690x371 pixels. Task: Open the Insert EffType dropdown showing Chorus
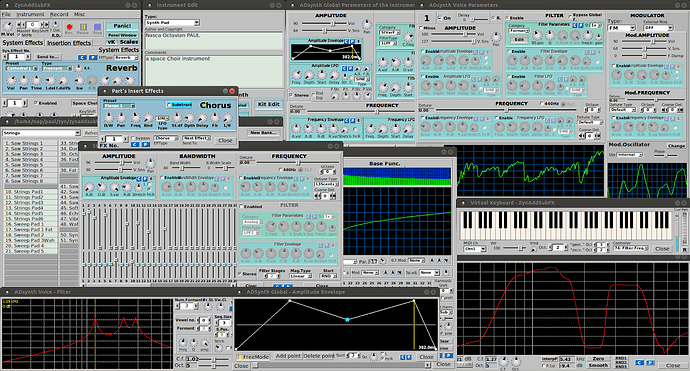(x=166, y=138)
